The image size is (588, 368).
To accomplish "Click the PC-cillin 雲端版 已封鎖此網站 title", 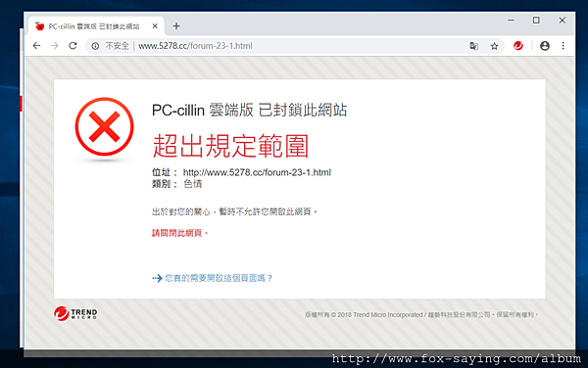I will (x=249, y=110).
